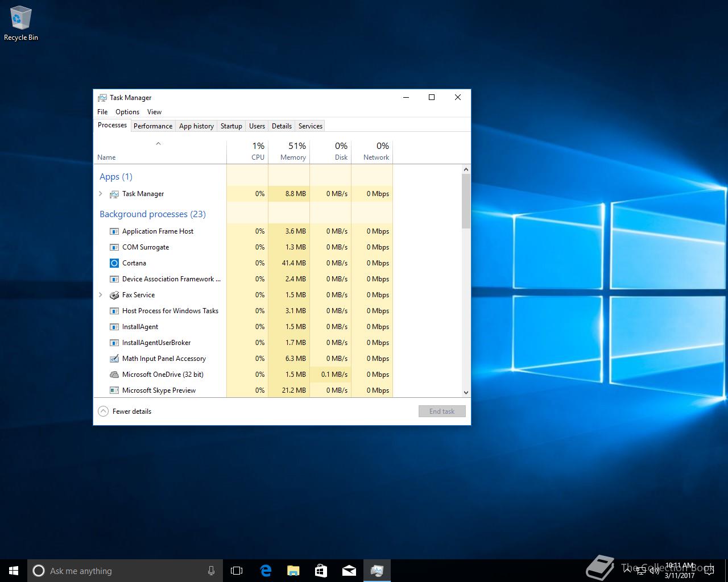Click the Task Manager process row icon
The image size is (728, 582).
tap(114, 194)
